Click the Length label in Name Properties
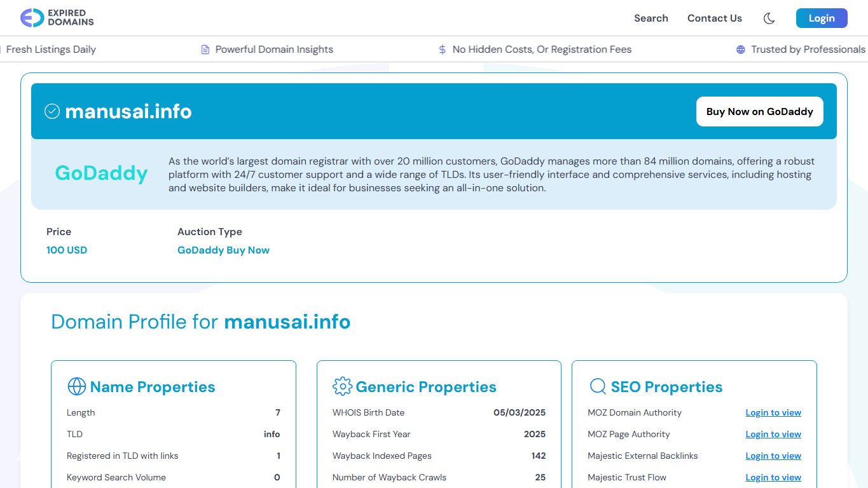868x488 pixels. point(81,412)
